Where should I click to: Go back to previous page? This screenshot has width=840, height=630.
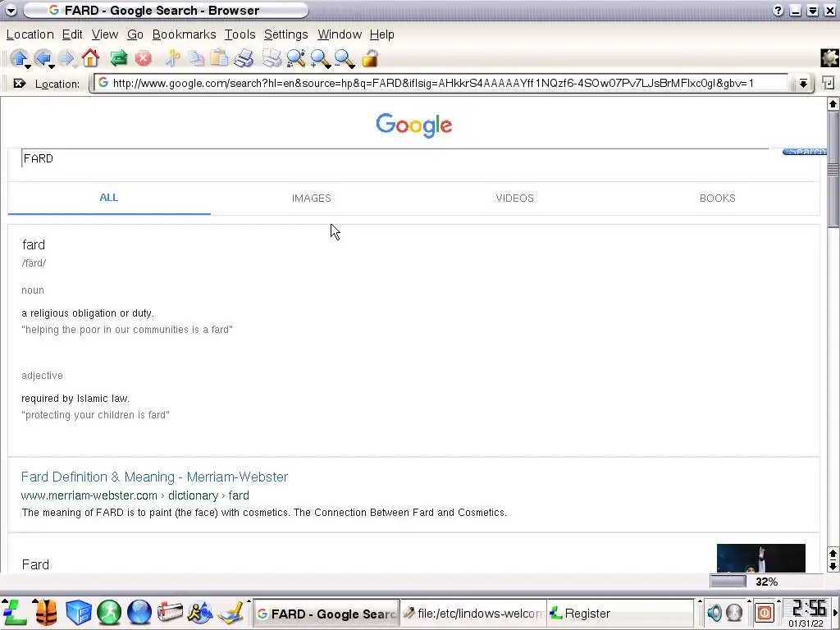[x=43, y=57]
